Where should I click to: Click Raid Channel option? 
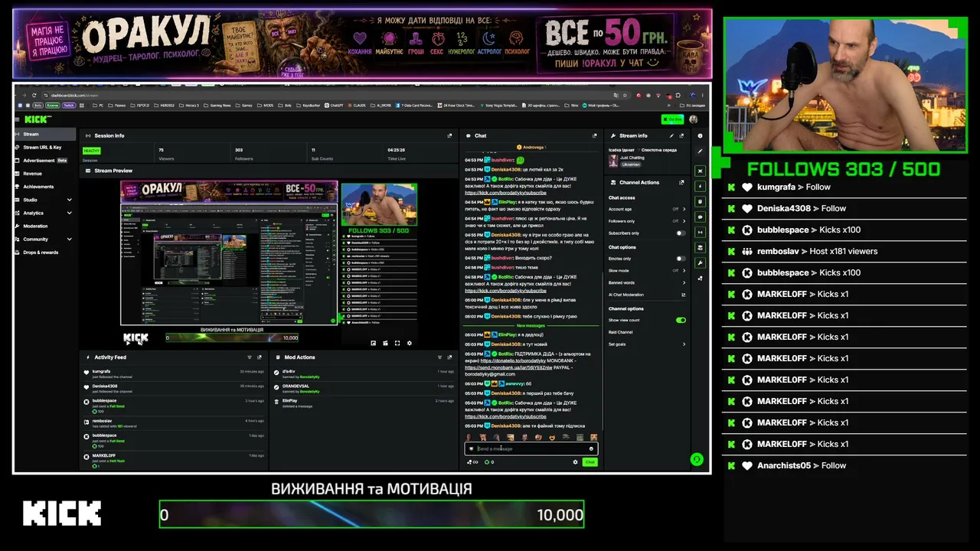coord(621,332)
